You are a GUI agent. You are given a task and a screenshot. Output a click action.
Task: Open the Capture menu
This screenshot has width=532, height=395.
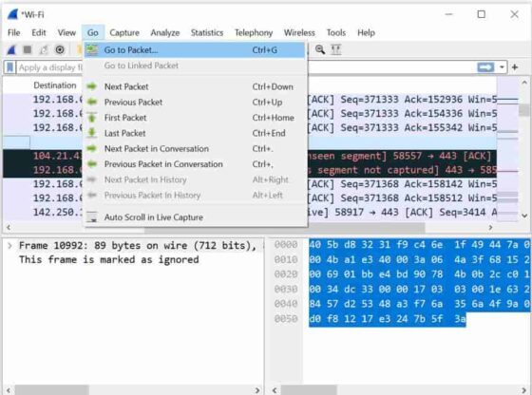pyautogui.click(x=124, y=32)
